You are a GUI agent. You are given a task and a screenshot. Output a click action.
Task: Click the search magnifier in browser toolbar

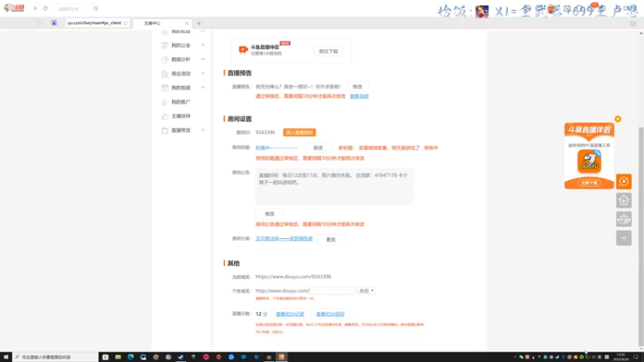[96, 8]
